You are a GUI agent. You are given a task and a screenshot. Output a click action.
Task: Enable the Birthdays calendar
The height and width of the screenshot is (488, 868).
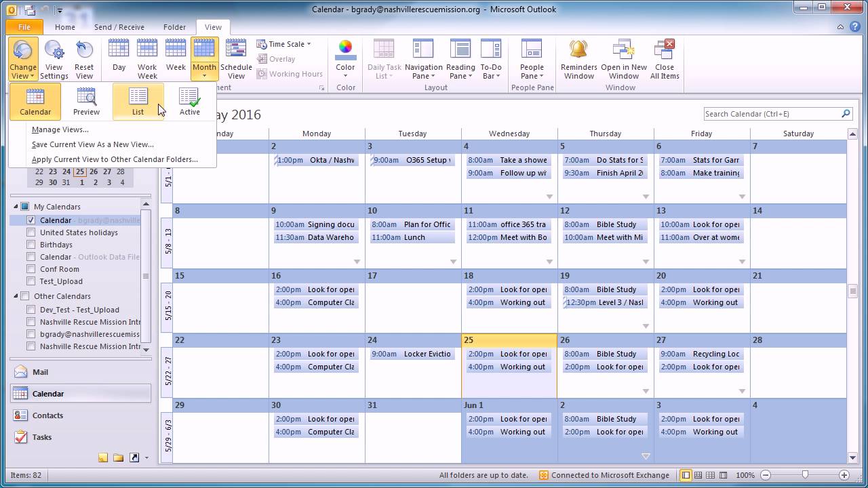(31, 245)
